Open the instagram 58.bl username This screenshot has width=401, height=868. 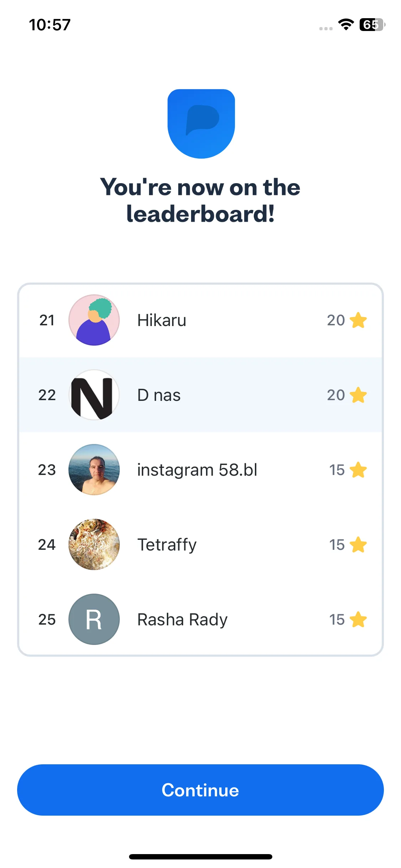point(197,470)
